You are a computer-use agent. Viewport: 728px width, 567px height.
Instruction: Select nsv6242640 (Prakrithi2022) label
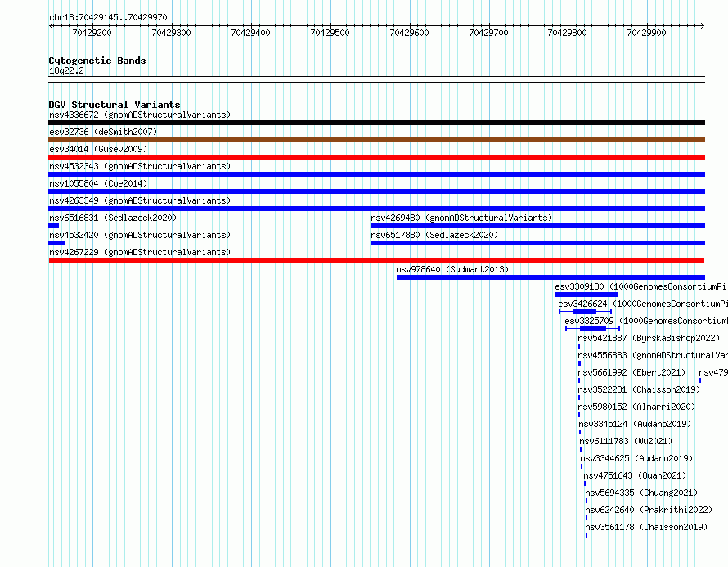pos(649,510)
